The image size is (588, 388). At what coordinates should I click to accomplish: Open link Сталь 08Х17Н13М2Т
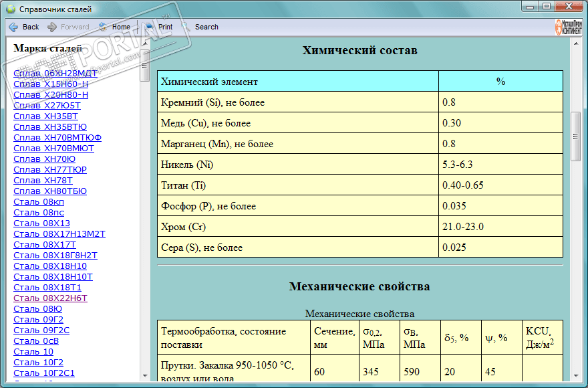pyautogui.click(x=59, y=233)
